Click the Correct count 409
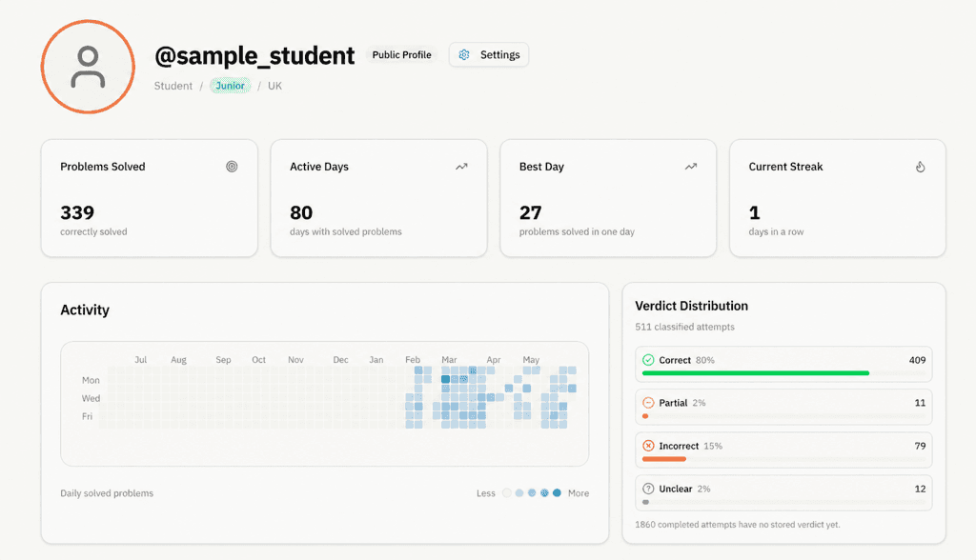Screen dimensions: 976x560 (x=917, y=360)
